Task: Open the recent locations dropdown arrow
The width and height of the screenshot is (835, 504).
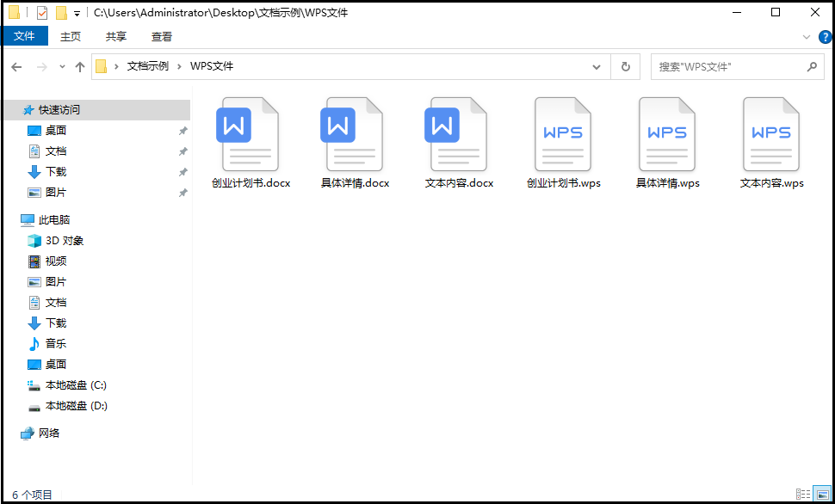Action: (x=62, y=66)
